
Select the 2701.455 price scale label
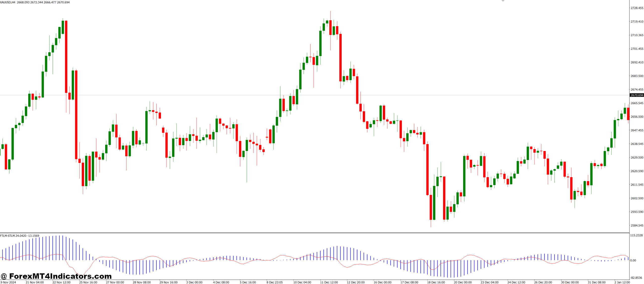(x=637, y=49)
